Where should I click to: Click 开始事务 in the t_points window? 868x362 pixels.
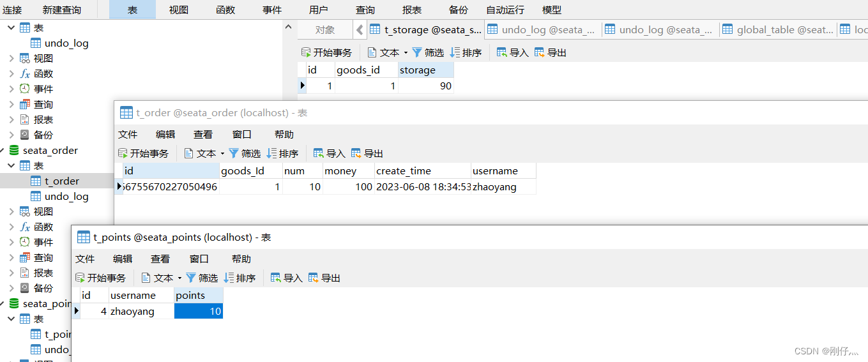click(101, 278)
